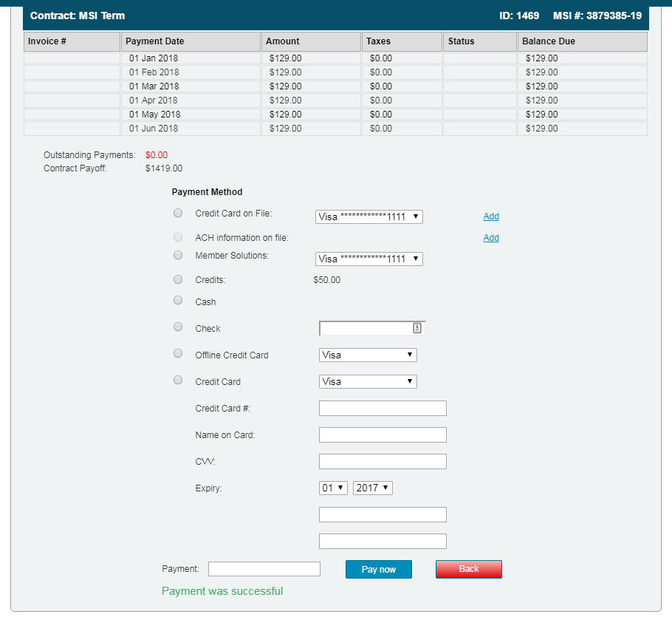Focus the Payment amount input field
This screenshot has width=672, height=617.
(264, 569)
